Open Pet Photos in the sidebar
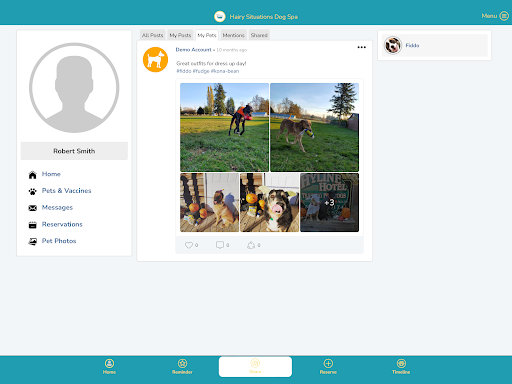The width and height of the screenshot is (512, 384). tap(59, 241)
